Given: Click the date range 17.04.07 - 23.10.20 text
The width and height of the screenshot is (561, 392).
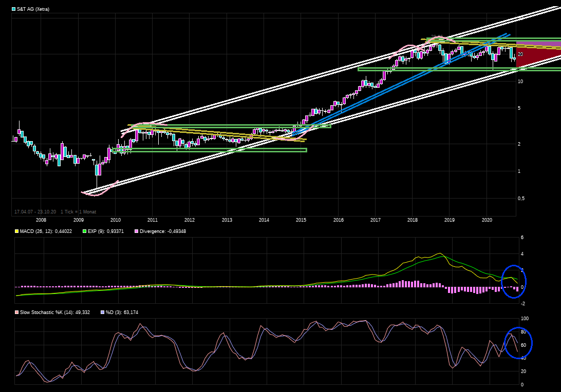Looking at the screenshot, I should pos(35,211).
